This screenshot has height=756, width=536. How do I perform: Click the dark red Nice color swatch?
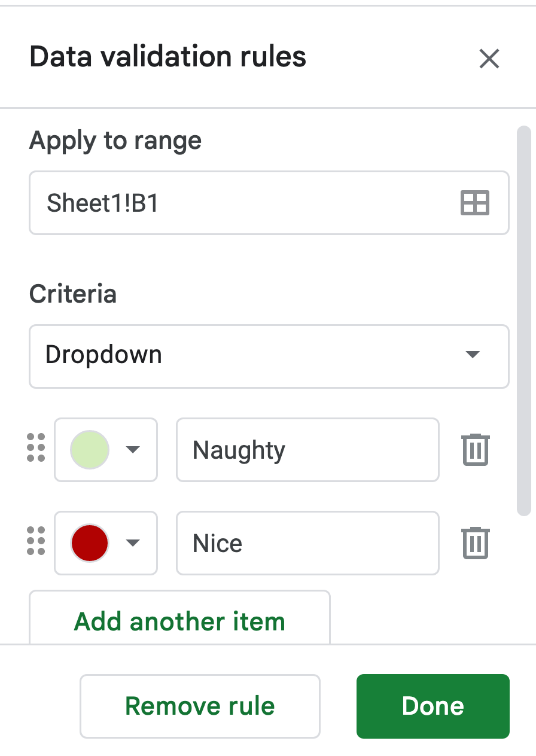point(90,542)
